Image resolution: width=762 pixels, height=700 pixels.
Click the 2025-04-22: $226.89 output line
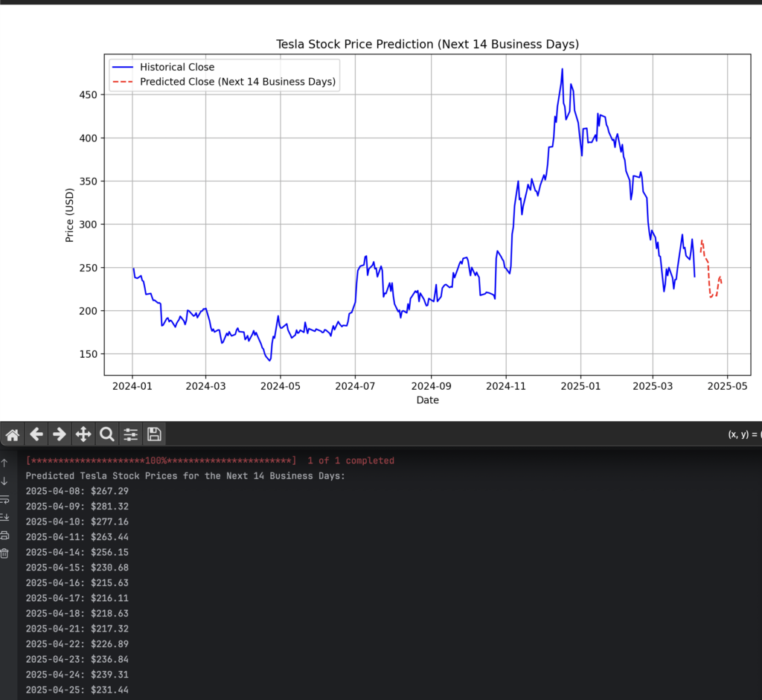point(77,644)
